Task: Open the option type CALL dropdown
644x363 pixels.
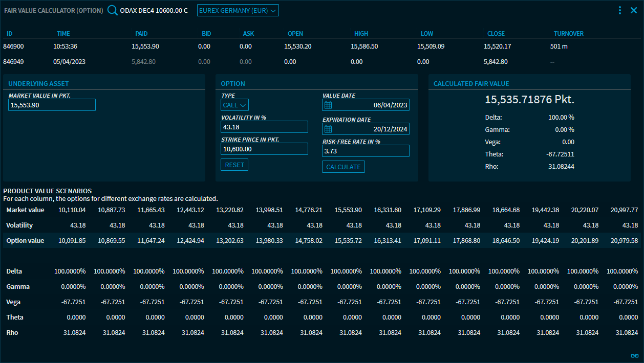Action: click(x=235, y=105)
